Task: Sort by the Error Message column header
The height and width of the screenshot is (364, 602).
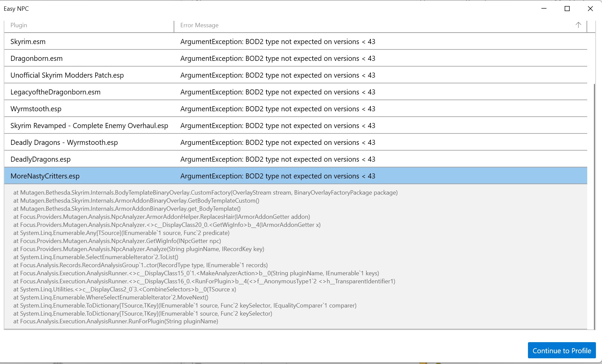Action: click(x=199, y=25)
